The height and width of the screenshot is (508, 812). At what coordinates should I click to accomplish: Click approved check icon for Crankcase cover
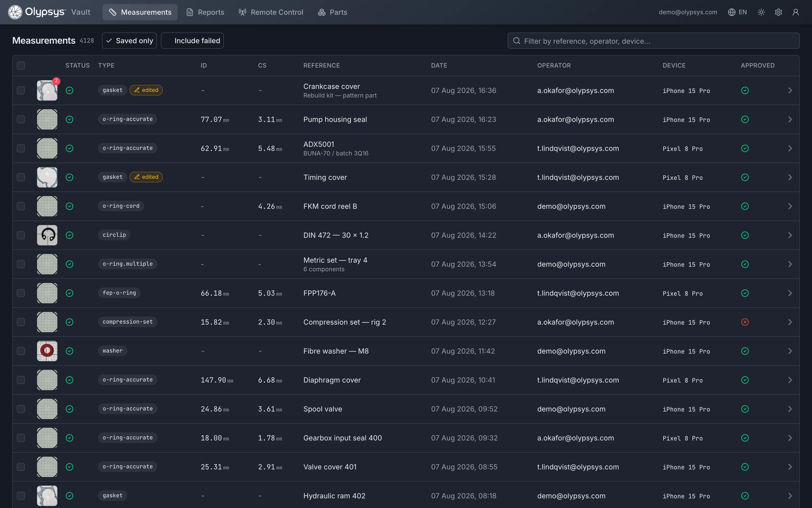pos(745,90)
